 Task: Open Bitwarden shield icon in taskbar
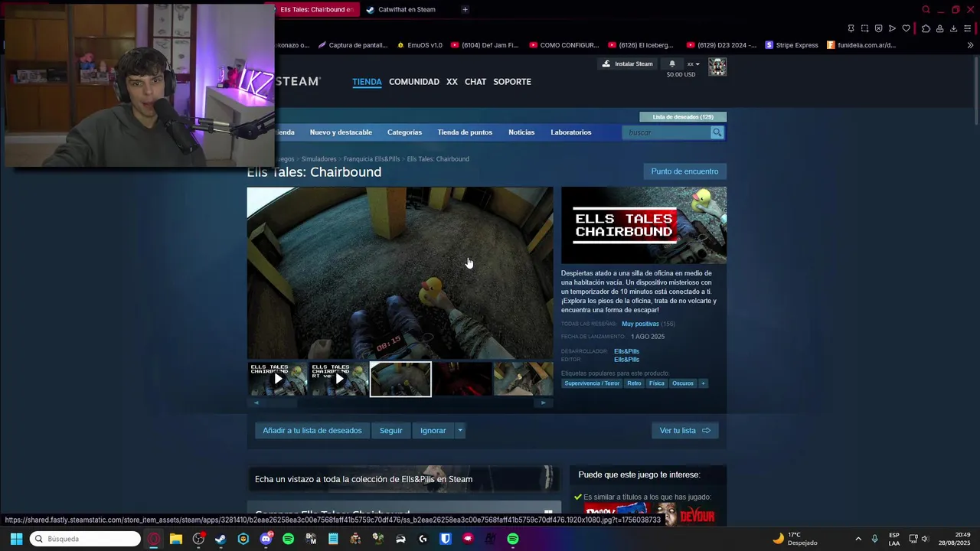pos(445,539)
